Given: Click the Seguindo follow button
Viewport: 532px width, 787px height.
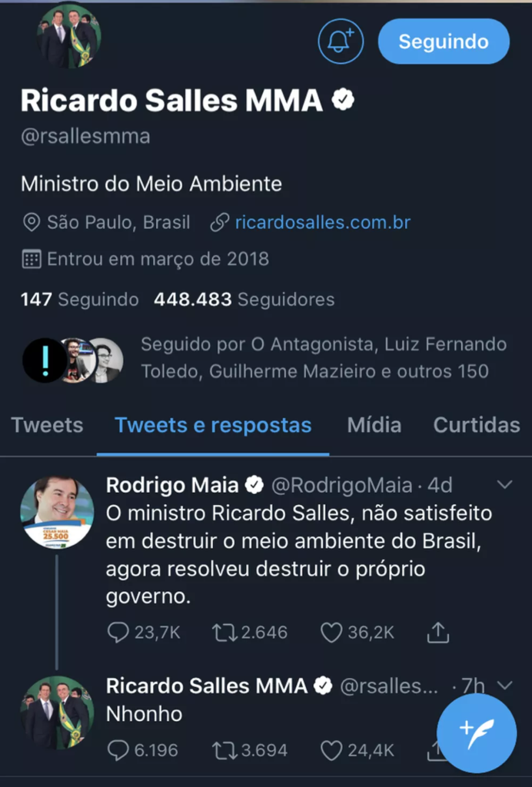Looking at the screenshot, I should (x=444, y=42).
